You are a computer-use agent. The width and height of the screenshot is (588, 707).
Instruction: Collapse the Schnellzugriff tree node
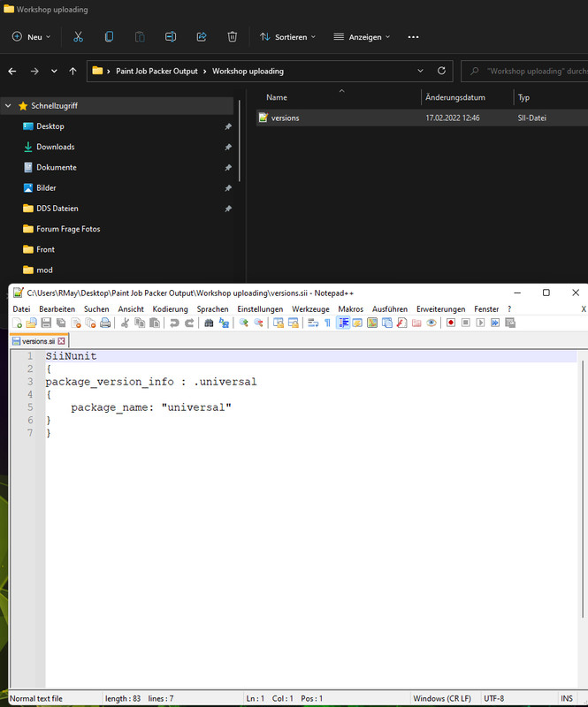click(x=8, y=105)
